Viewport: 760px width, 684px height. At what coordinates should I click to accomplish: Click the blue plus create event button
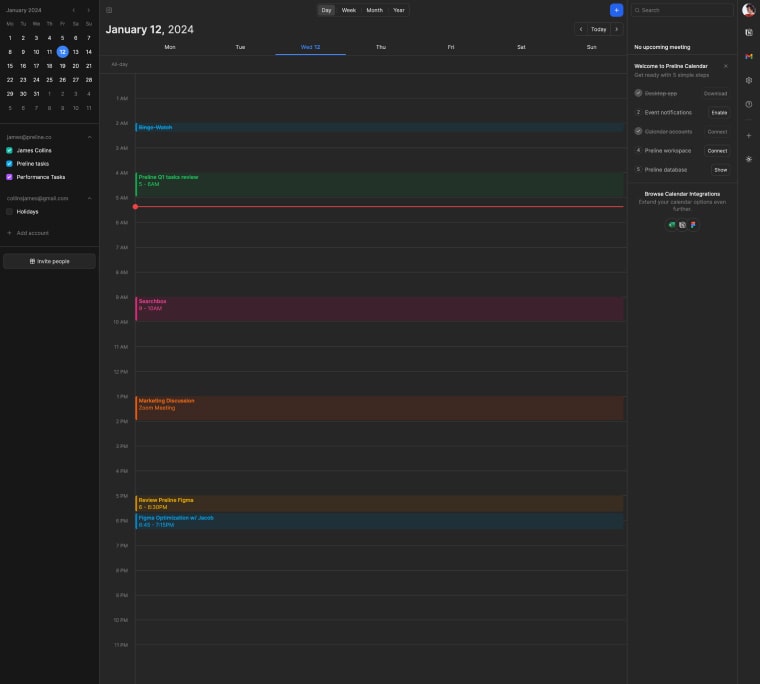tap(616, 10)
